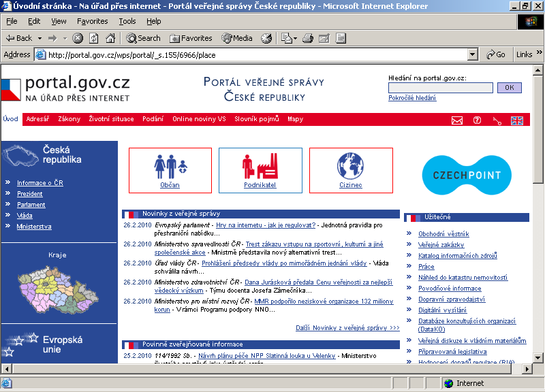
Task: Open the Forward button history dropdown
Action: 65,38
